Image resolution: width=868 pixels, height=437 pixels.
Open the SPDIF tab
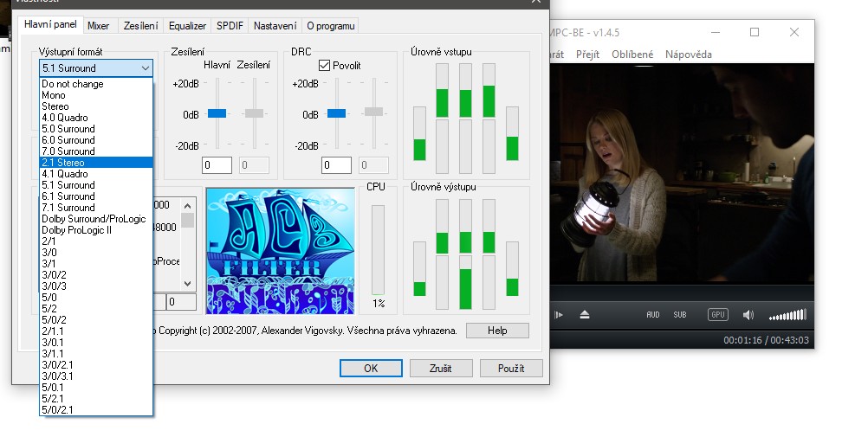[x=230, y=26]
